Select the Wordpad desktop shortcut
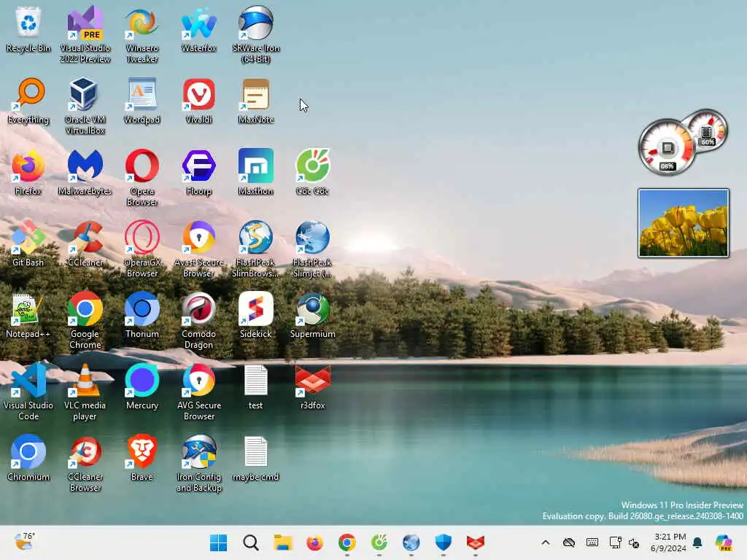 142,101
